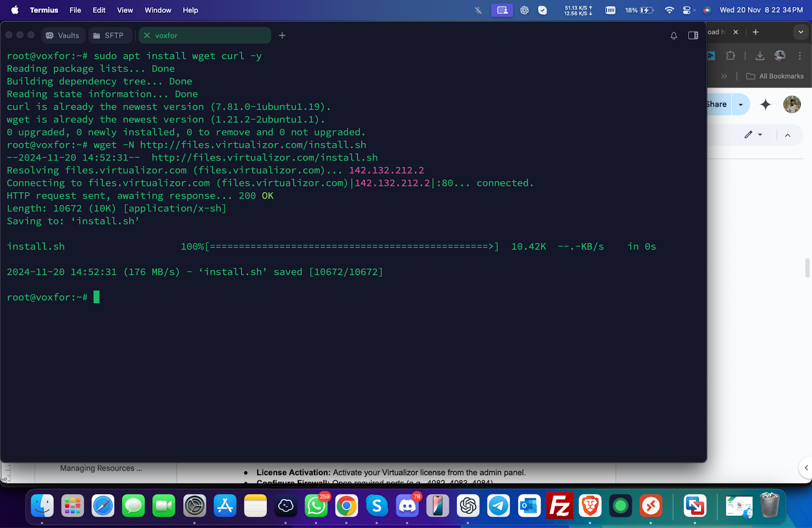Image resolution: width=812 pixels, height=528 pixels.
Task: Open the Vaults section in Termius
Action: 63,35
